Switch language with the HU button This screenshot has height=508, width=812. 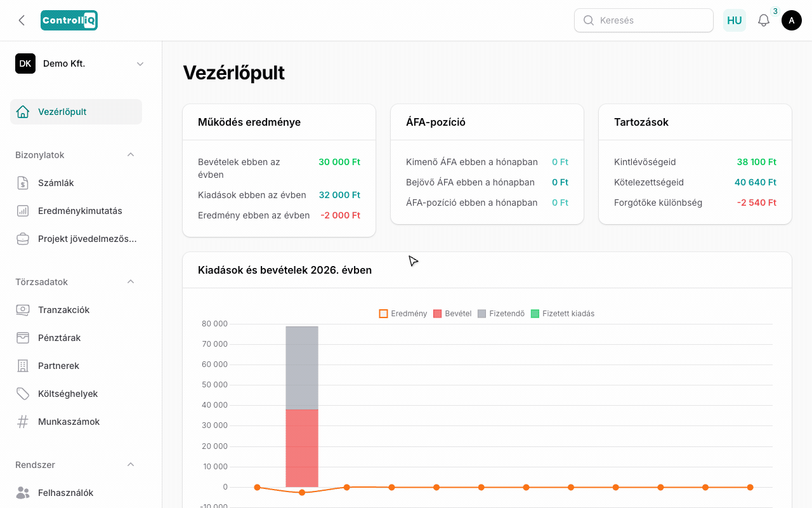point(735,20)
